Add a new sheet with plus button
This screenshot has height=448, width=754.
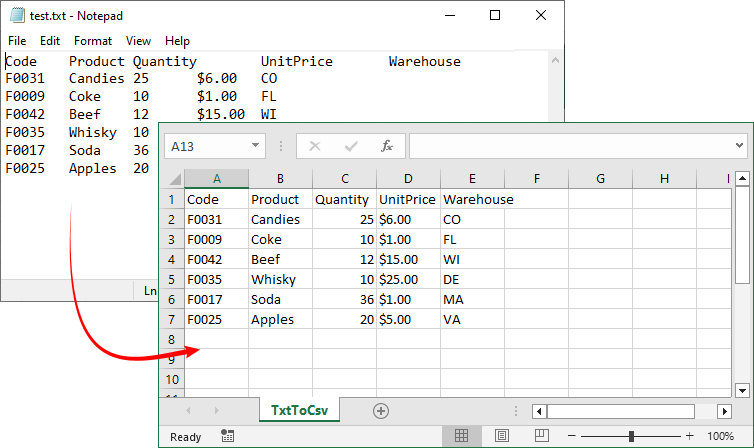381,411
